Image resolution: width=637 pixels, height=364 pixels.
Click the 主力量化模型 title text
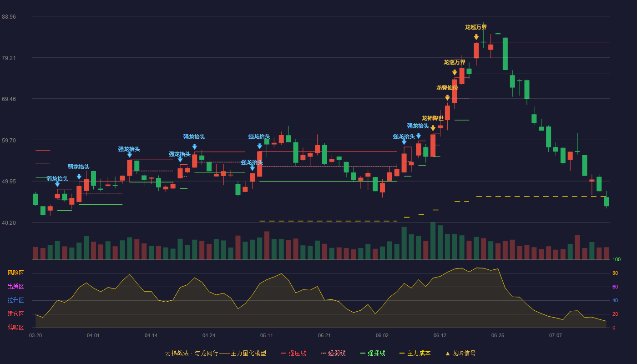pyautogui.click(x=248, y=353)
